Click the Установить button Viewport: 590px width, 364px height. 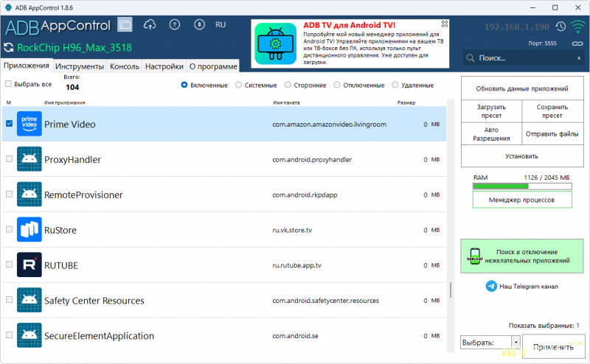click(x=522, y=156)
